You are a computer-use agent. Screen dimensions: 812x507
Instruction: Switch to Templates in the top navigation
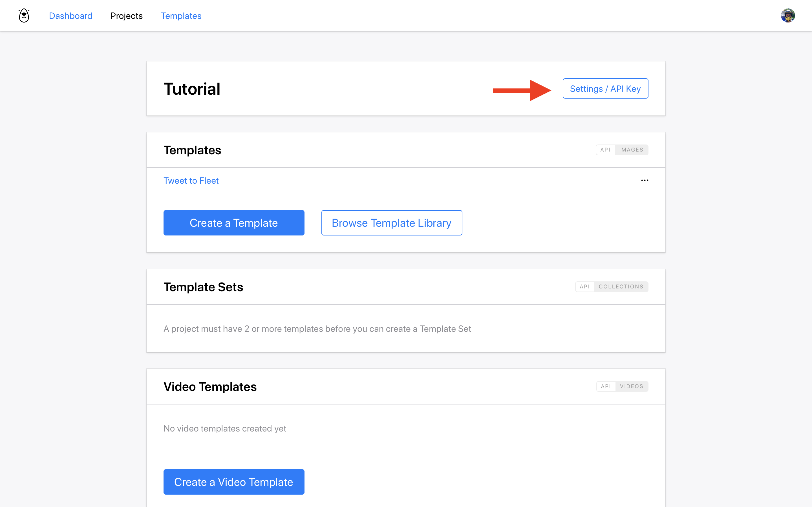tap(181, 16)
